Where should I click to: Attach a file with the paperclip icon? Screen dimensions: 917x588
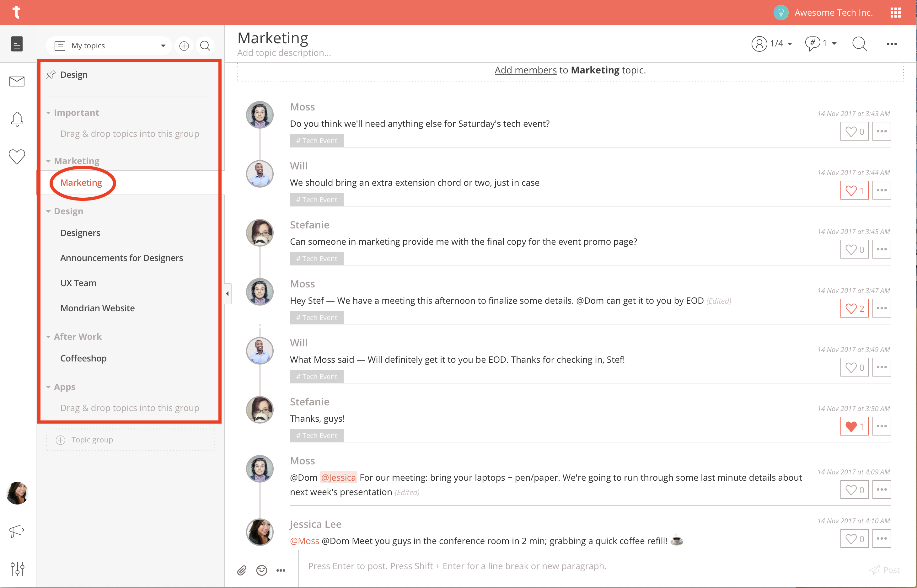tap(242, 570)
